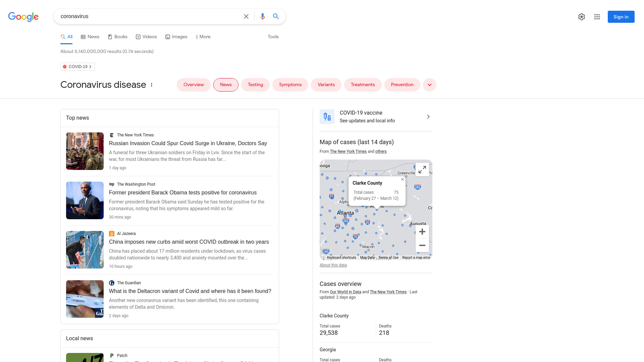Open the More search categories menu
Viewport: 644px width, 362px height.
click(203, 37)
